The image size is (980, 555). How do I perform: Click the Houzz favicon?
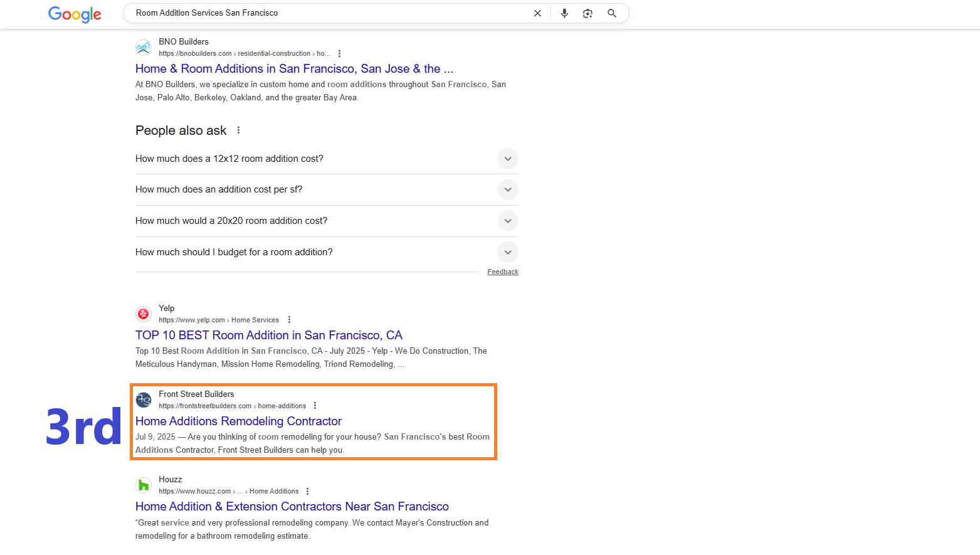pos(144,485)
